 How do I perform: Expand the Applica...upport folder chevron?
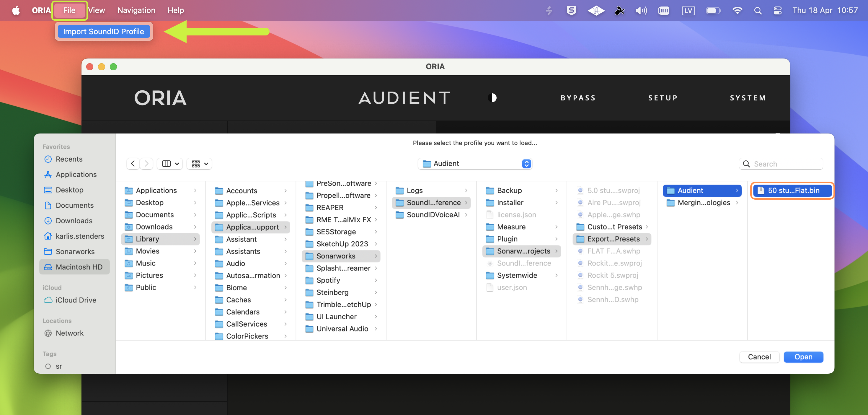285,227
